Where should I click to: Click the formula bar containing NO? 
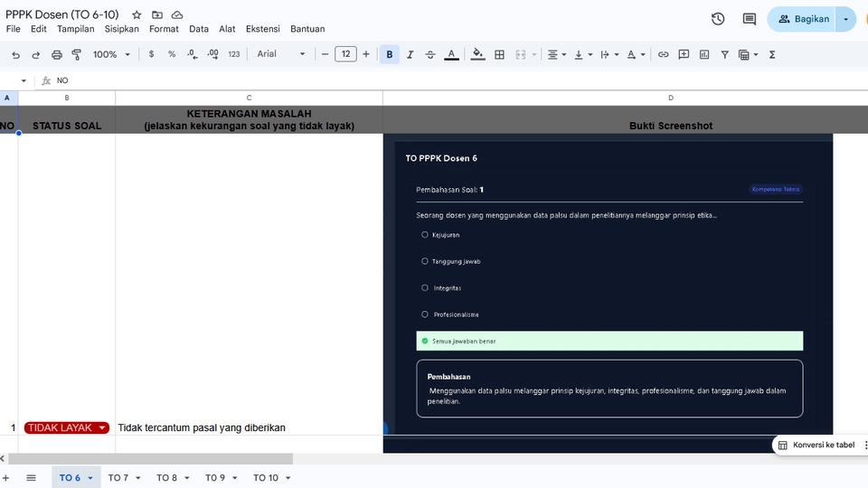click(459, 80)
